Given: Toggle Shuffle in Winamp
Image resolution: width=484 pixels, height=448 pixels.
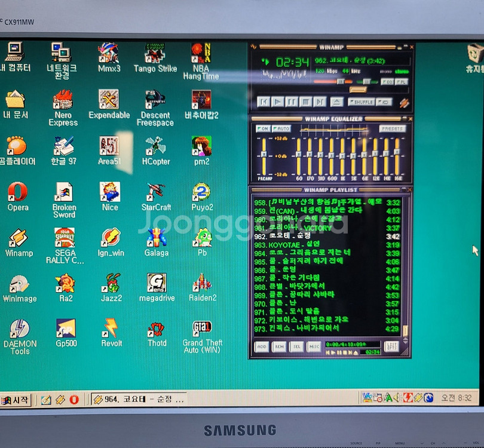Looking at the screenshot, I should tap(361, 102).
